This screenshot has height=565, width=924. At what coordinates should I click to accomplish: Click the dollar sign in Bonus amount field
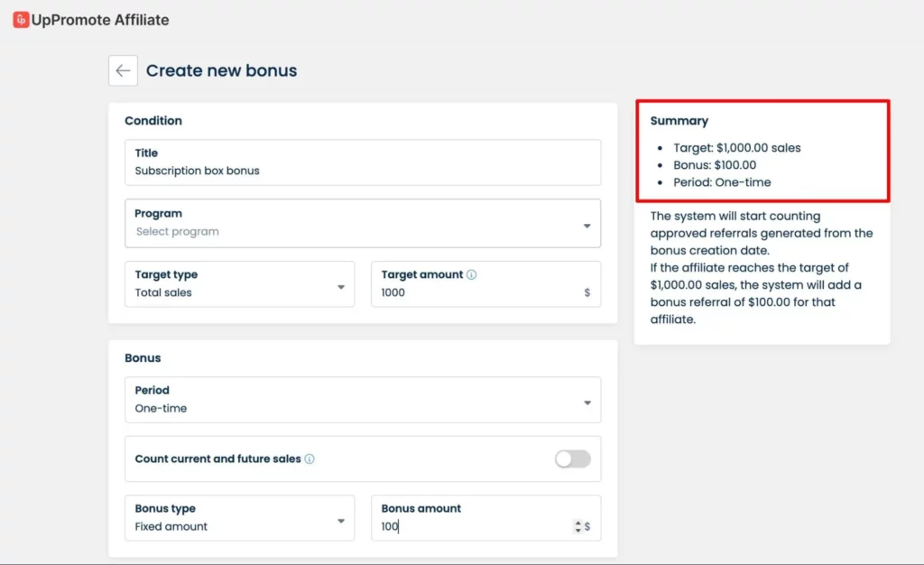[x=587, y=526]
